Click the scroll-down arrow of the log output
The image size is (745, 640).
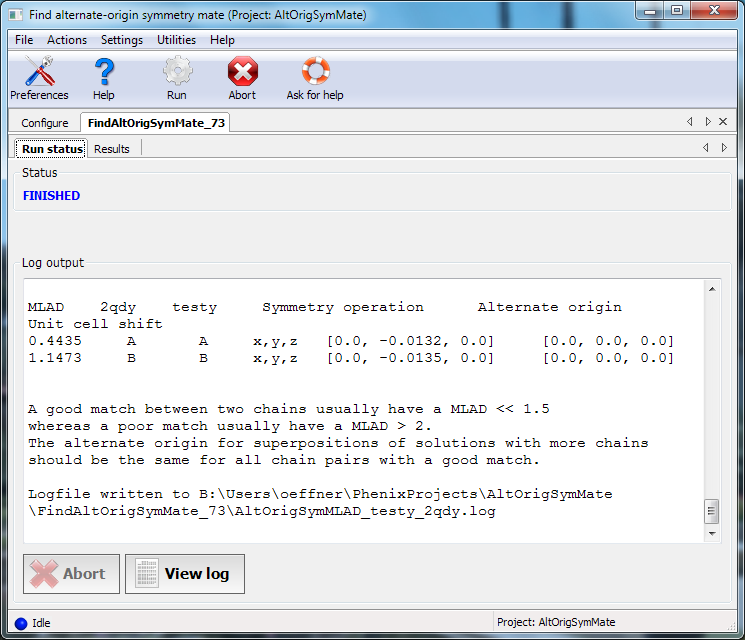(712, 534)
